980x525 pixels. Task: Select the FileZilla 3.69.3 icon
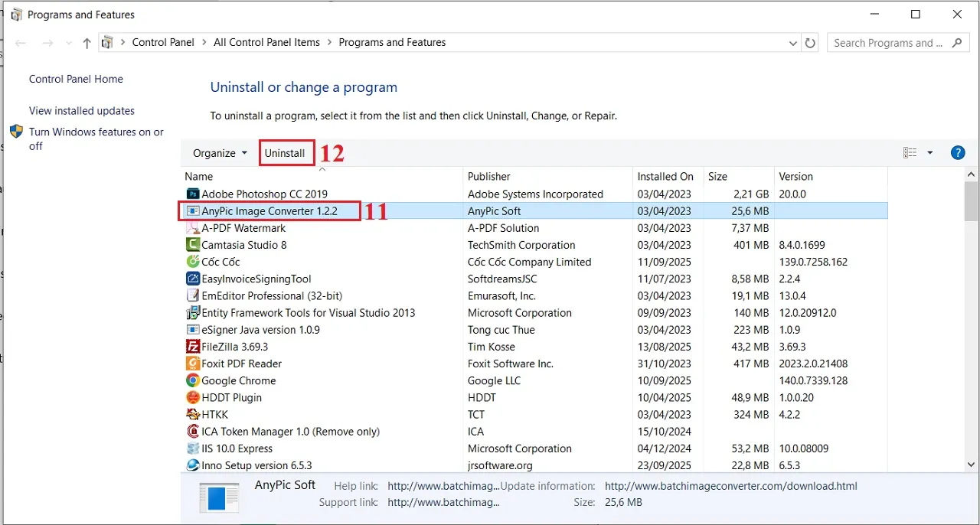(x=193, y=347)
